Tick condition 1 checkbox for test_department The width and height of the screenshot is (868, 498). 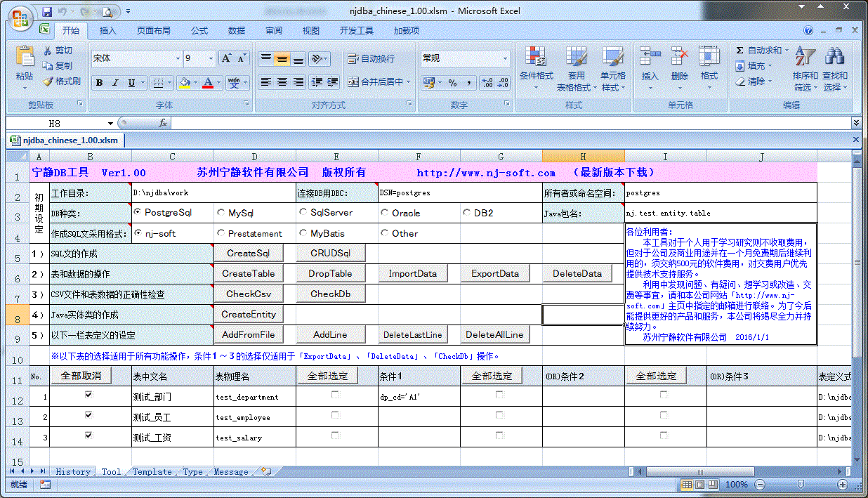tap(335, 395)
